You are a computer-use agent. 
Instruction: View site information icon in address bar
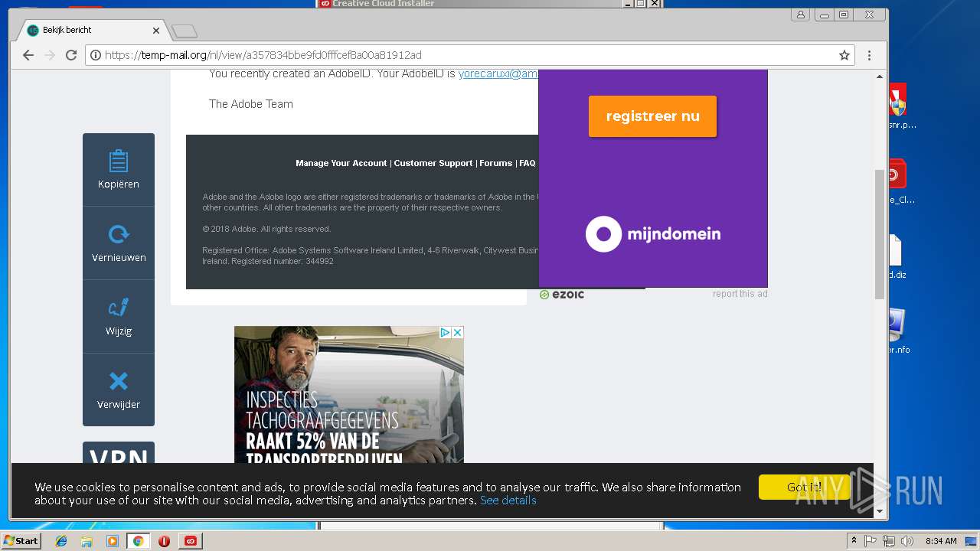click(x=96, y=55)
